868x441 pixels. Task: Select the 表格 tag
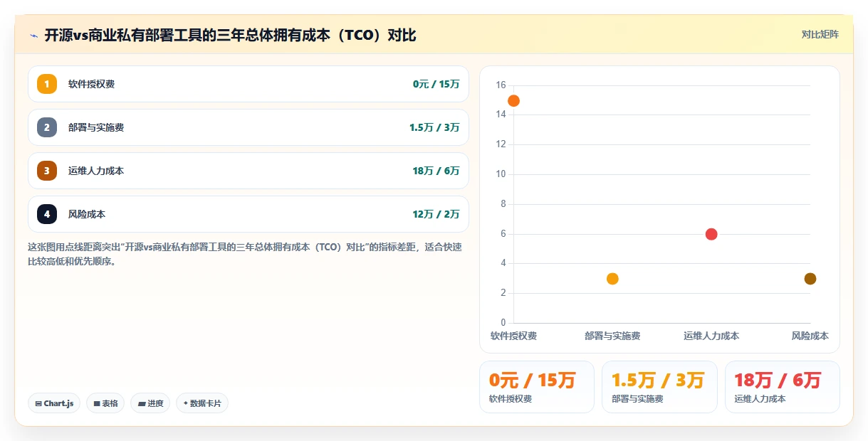pos(105,403)
